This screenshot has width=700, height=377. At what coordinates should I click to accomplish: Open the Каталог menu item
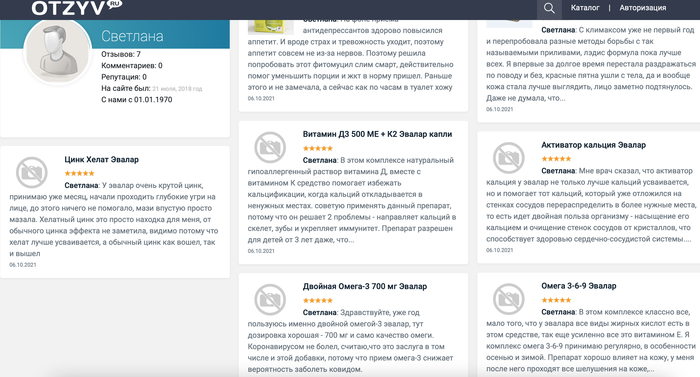tap(585, 8)
